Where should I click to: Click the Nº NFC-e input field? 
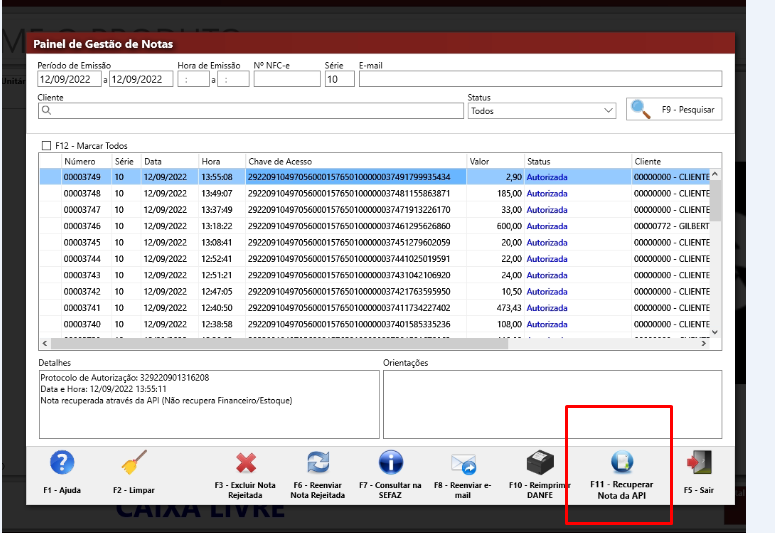click(287, 79)
